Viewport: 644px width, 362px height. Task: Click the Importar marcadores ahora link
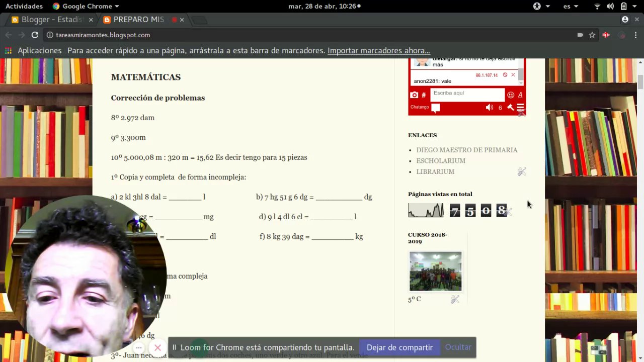(x=379, y=51)
